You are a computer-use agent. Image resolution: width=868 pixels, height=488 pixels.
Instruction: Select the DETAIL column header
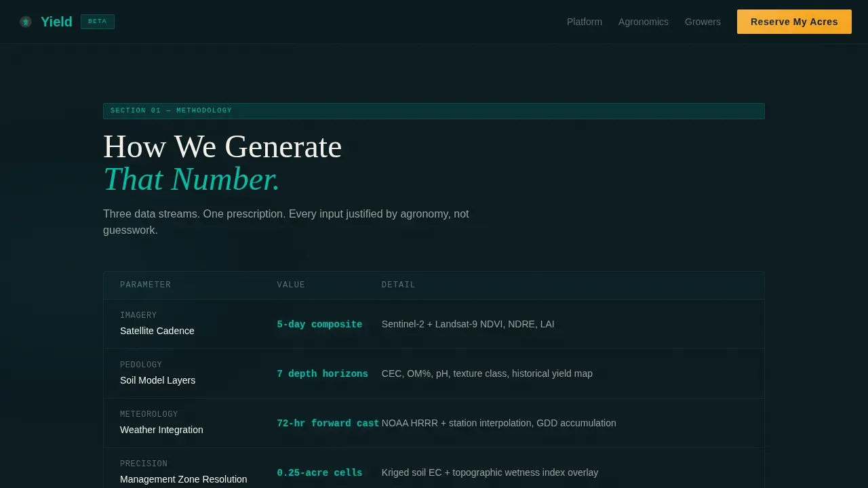pyautogui.click(x=398, y=285)
